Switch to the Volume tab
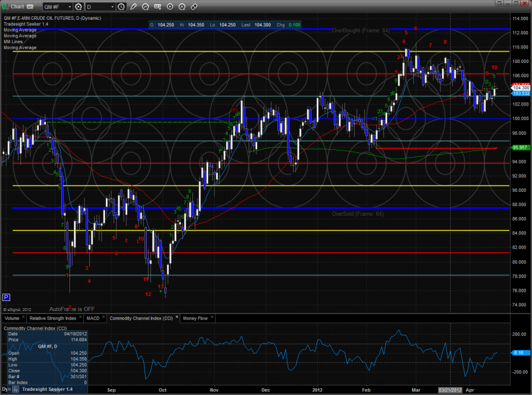 coord(13,318)
